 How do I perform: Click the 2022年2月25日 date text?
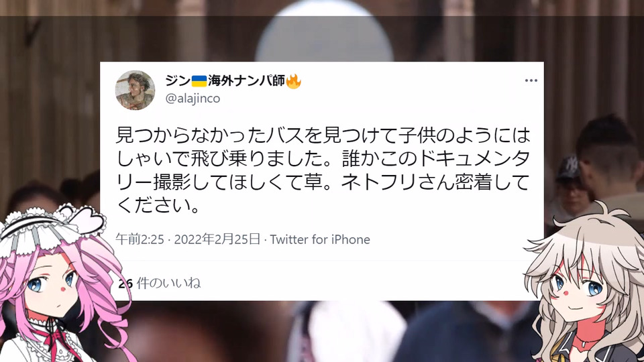point(217,239)
